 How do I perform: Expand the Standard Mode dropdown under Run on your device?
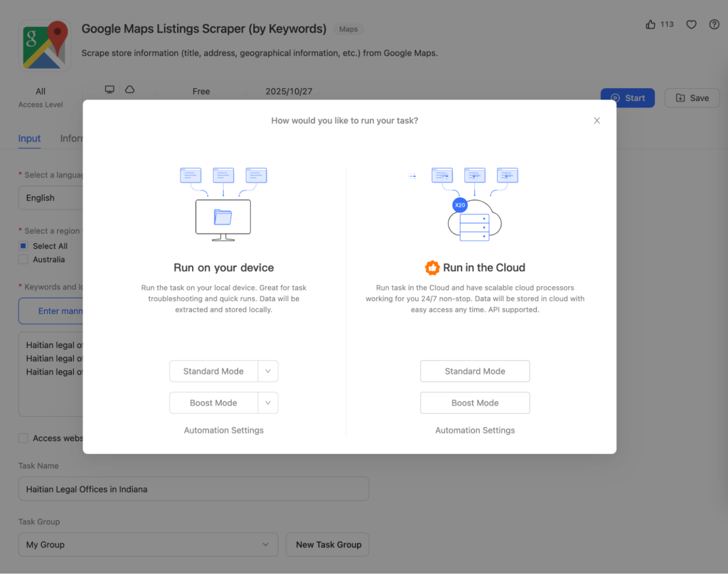[268, 371]
